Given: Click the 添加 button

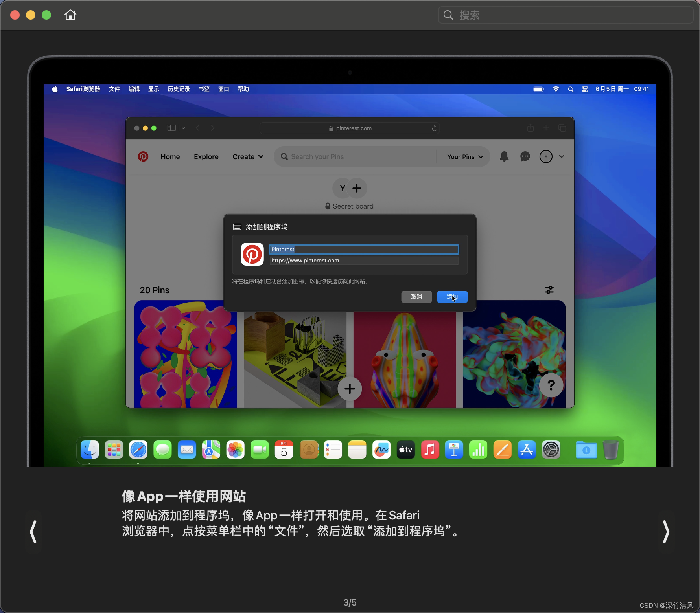Looking at the screenshot, I should coord(452,297).
